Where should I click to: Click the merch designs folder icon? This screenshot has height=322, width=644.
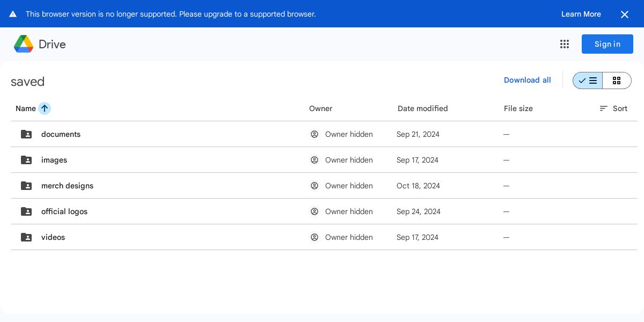click(x=26, y=186)
